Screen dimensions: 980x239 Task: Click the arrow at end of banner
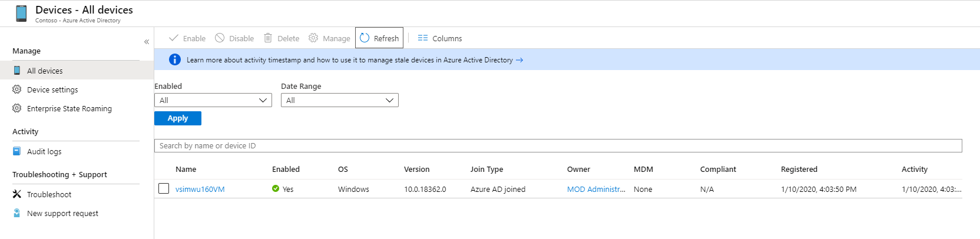tap(519, 60)
